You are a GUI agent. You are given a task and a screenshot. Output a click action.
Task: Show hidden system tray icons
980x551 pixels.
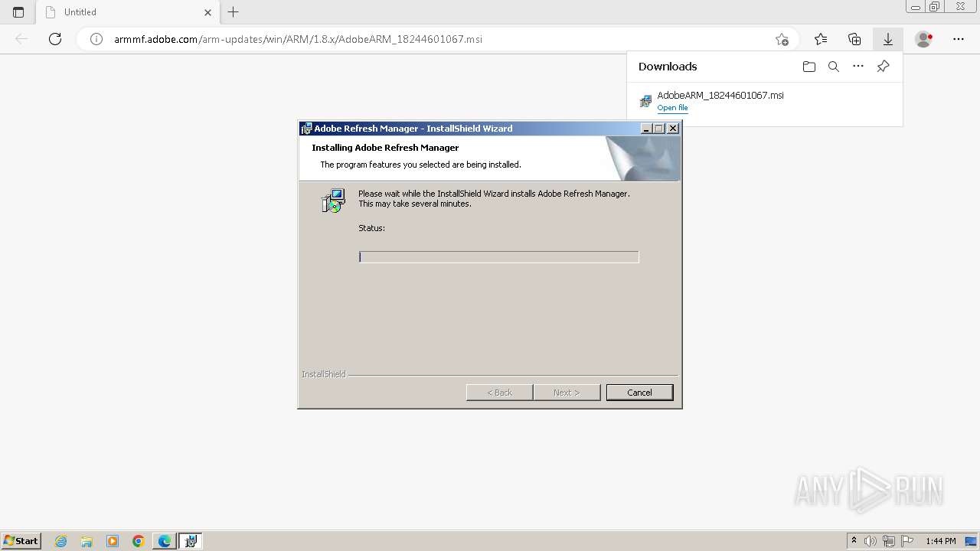(854, 541)
